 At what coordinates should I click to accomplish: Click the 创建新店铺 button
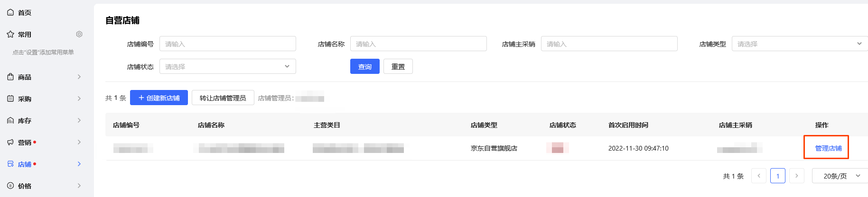tap(159, 98)
